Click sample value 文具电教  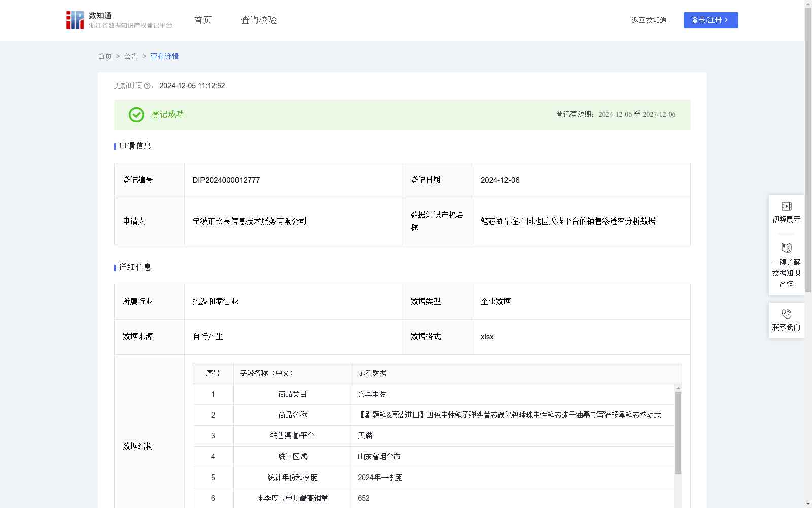372,394
